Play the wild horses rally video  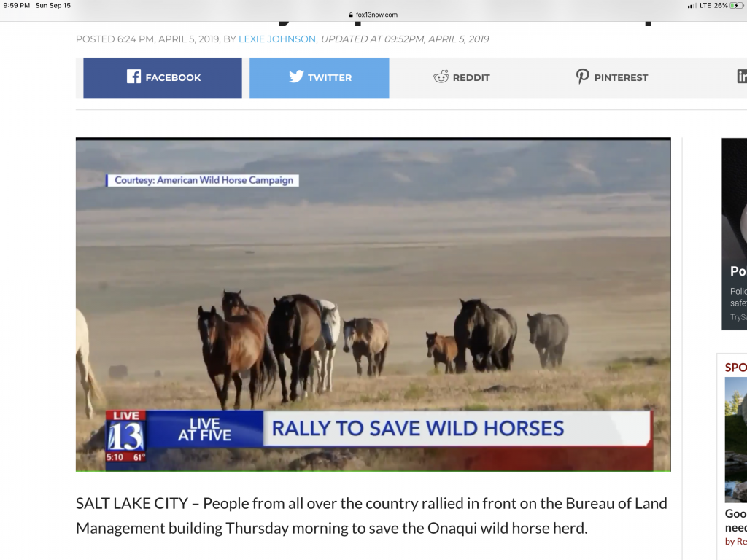373,305
